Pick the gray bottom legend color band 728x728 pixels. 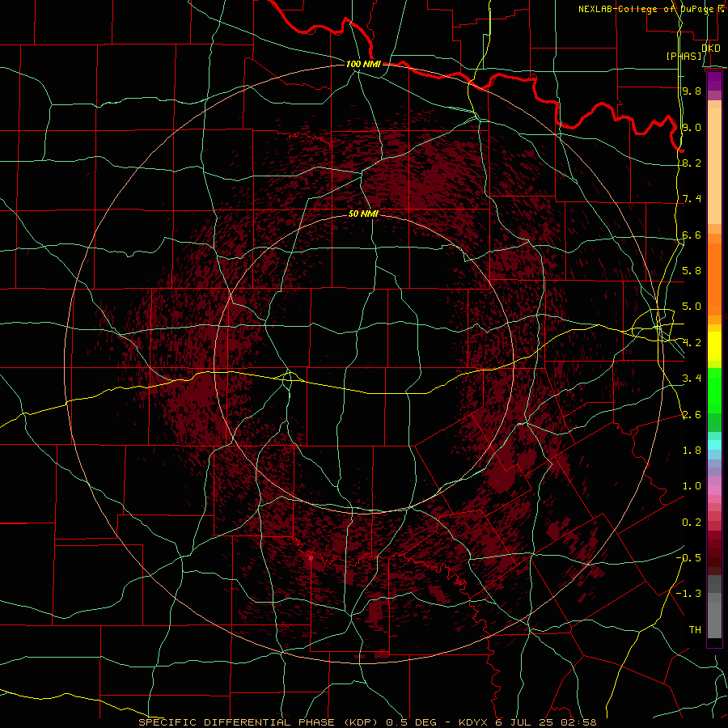point(714,620)
